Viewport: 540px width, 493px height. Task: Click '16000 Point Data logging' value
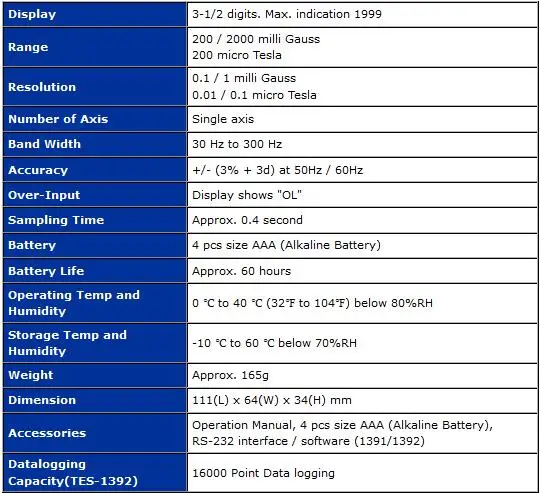click(x=263, y=473)
